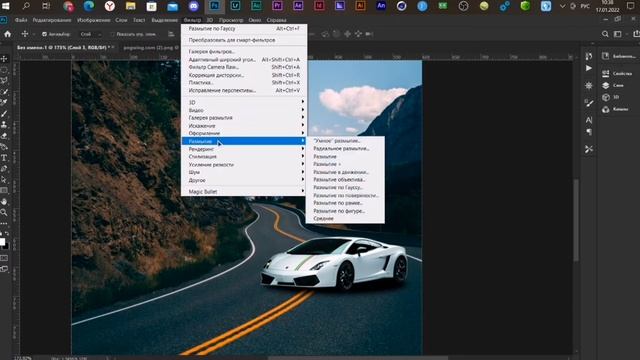Select the Move tool in the toolbox
The width and height of the screenshot is (640, 360).
pos(4,59)
